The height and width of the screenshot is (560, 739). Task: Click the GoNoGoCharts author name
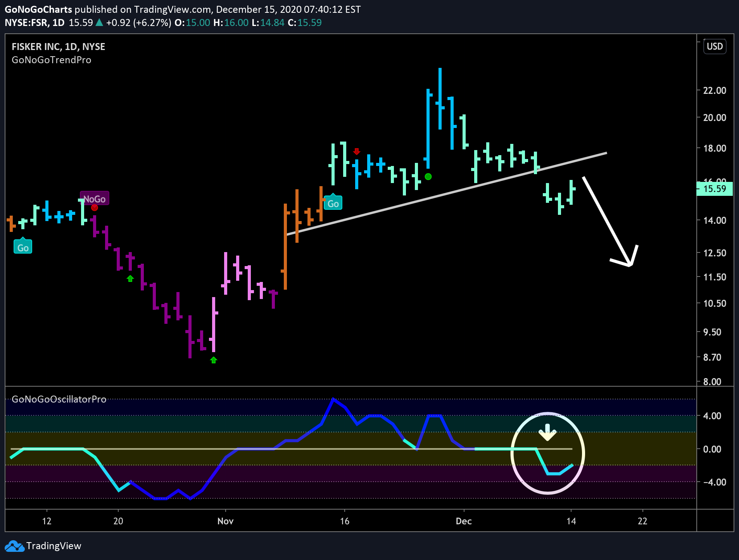coord(38,9)
